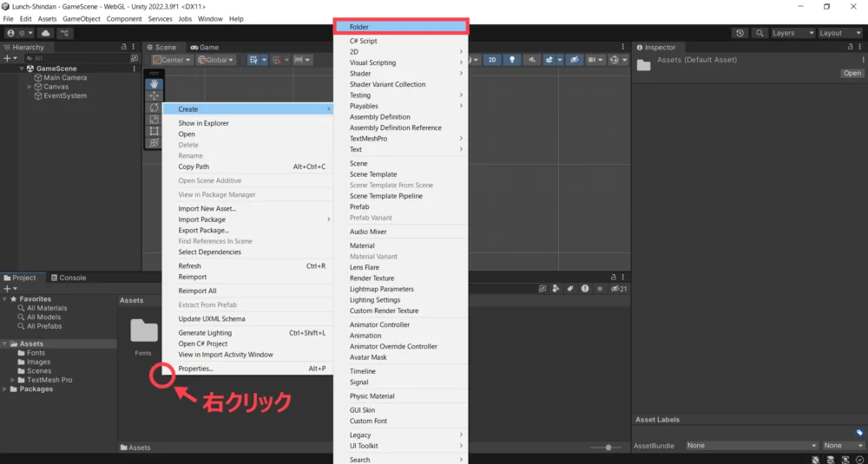Toggle scene audio mute button

(532, 60)
